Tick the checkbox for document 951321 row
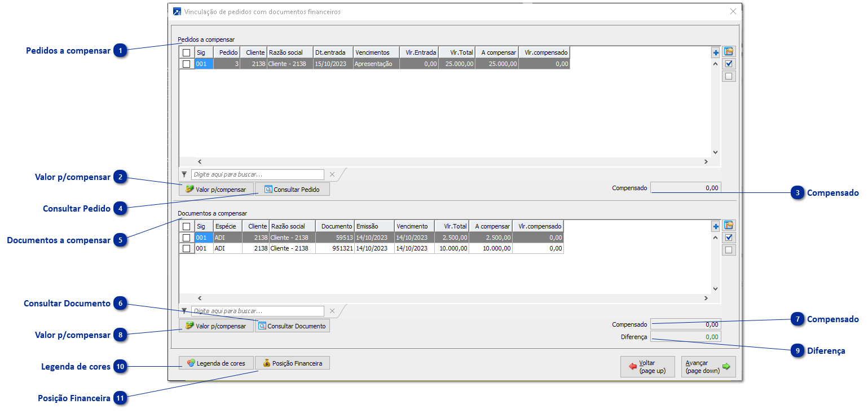Image resolution: width=868 pixels, height=413 pixels. point(187,248)
